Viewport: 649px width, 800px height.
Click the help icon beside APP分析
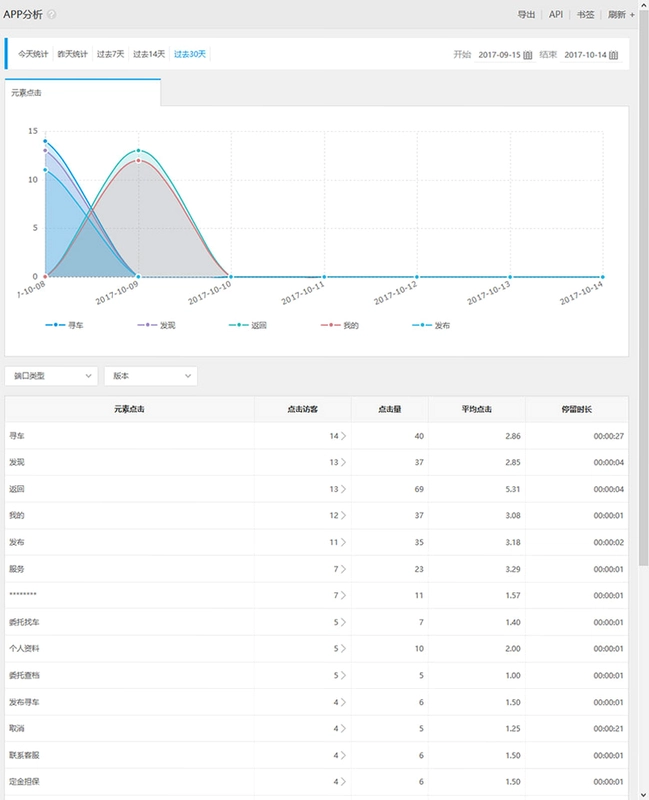point(52,14)
